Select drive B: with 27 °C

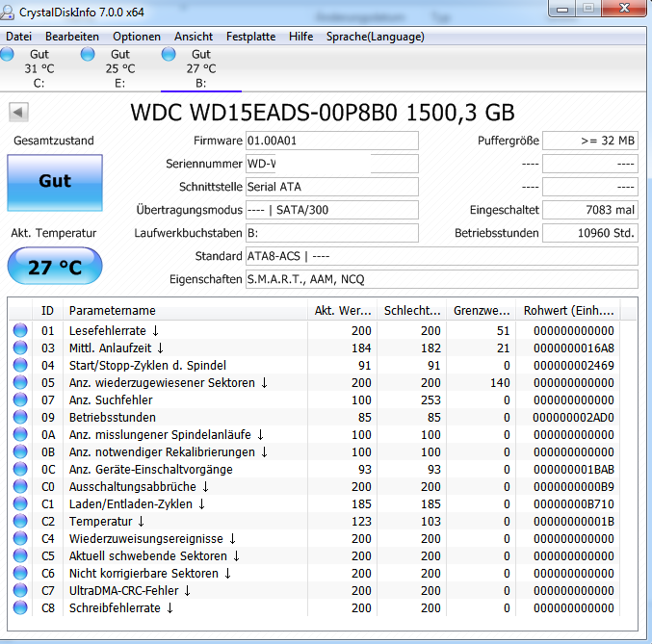pyautogui.click(x=201, y=68)
